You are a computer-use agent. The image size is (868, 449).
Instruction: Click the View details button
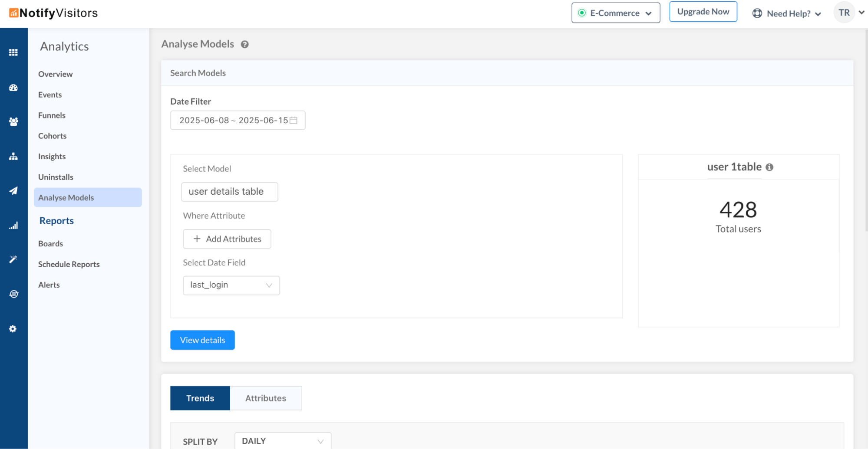point(202,340)
